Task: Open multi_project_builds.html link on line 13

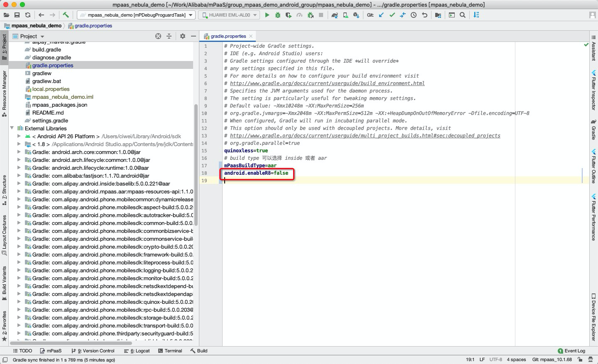Action: (365, 136)
